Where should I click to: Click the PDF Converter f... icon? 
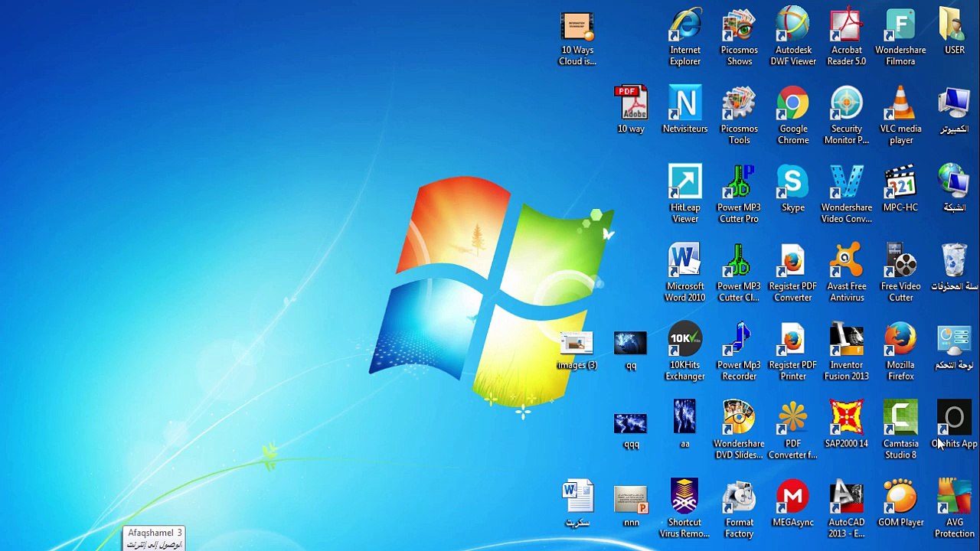click(x=793, y=430)
